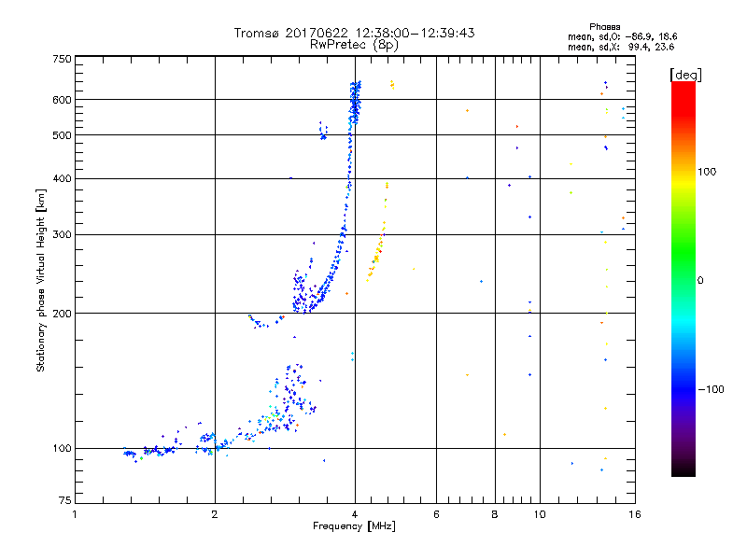Screen dimensions: 747x560
Task: Click colorbar tick label '-100'
Action: tap(711, 389)
